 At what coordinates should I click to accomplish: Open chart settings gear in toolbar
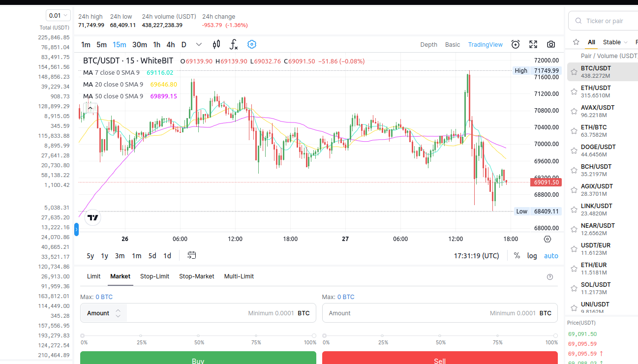tap(252, 44)
